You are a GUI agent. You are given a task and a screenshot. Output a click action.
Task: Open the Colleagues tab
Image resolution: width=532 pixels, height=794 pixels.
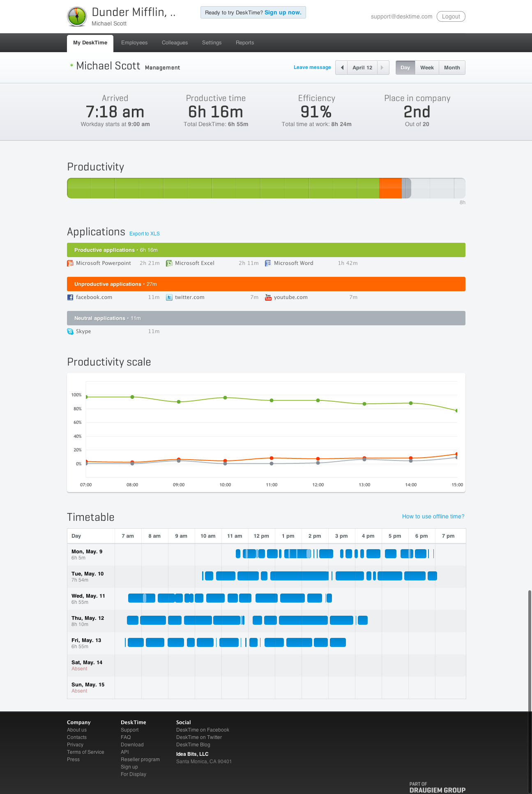[175, 43]
